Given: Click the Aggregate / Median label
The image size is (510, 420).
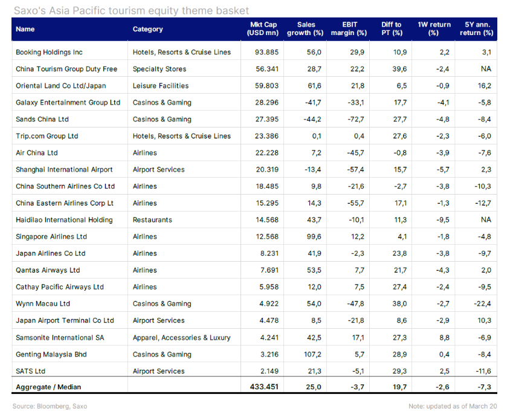Looking at the screenshot, I should coord(48,387).
